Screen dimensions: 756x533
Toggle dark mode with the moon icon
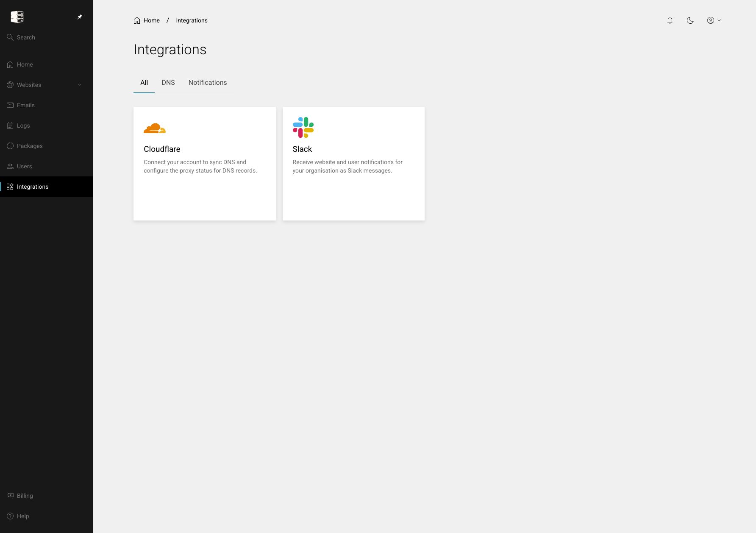[x=690, y=20]
